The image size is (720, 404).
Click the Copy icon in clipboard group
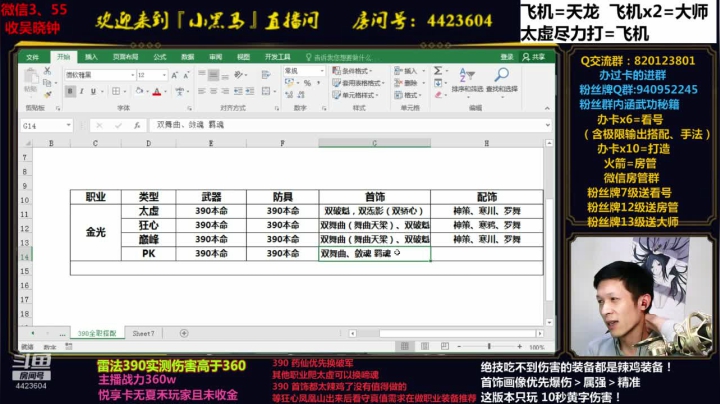pos(47,83)
